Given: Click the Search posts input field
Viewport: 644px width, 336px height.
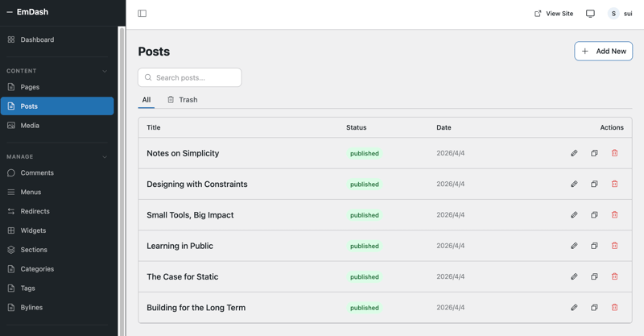Looking at the screenshot, I should pyautogui.click(x=190, y=77).
